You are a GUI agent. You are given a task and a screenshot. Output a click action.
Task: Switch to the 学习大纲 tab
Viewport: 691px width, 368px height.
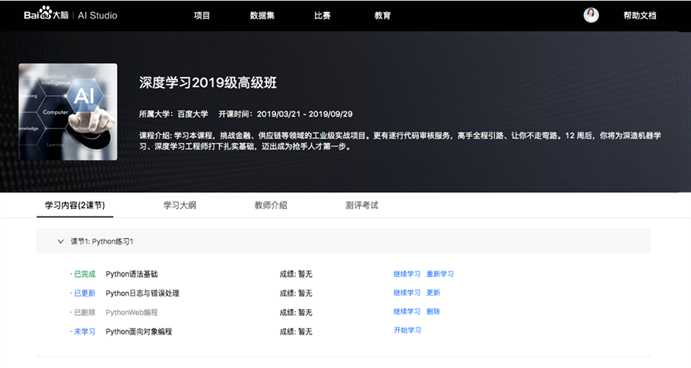point(180,205)
